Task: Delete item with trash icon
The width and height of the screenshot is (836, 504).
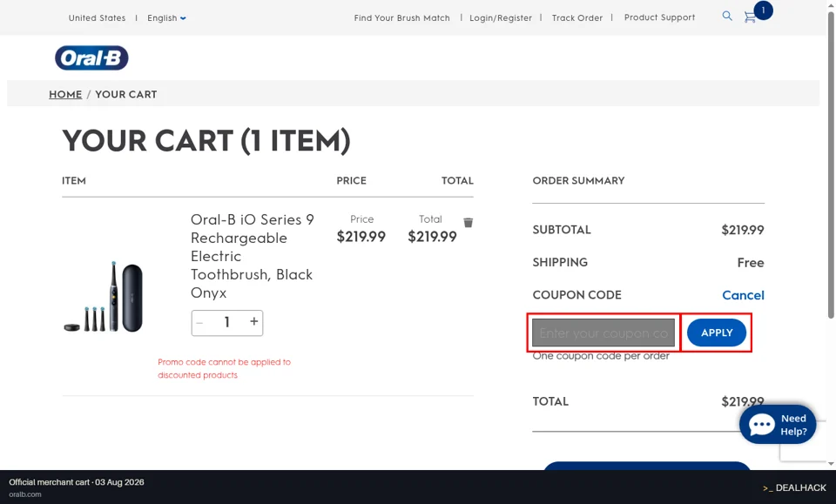Action: click(x=469, y=223)
